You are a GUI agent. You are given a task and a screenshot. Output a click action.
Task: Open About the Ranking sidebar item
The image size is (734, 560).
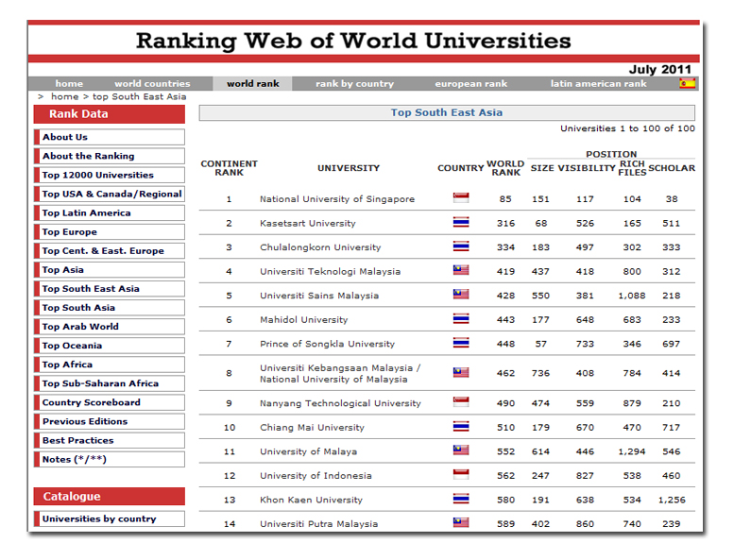(x=110, y=156)
